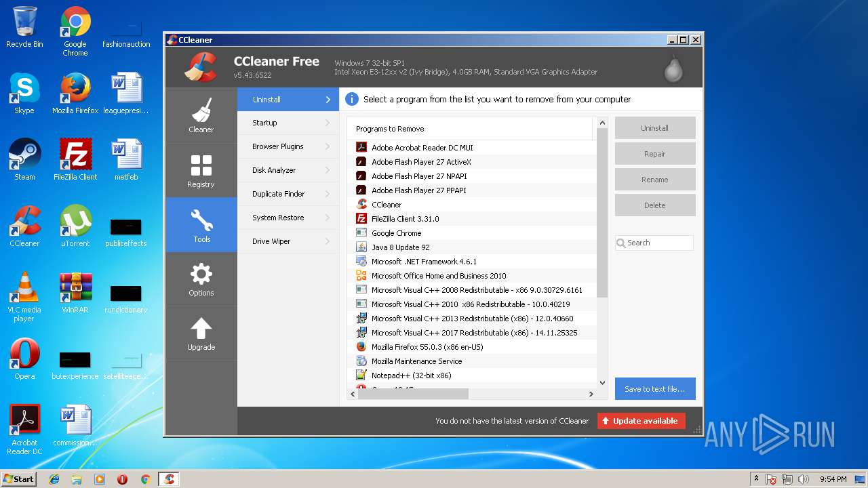
Task: Open Mozilla Firefox desktop shortcut
Action: (x=75, y=94)
